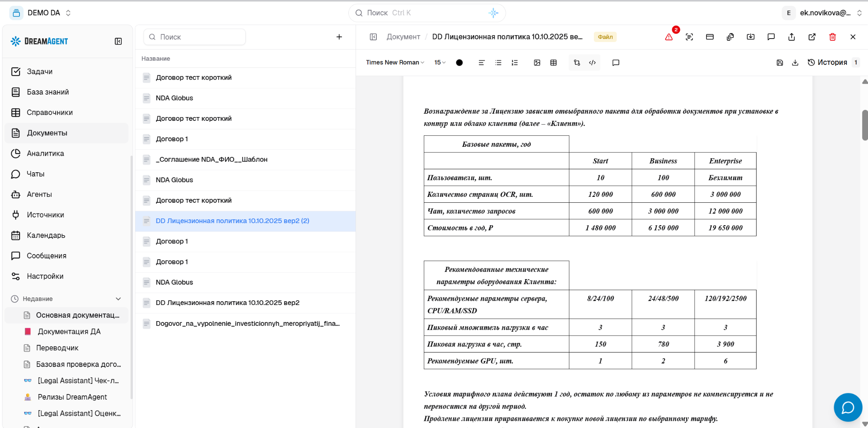The width and height of the screenshot is (868, 428).
Task: Toggle the track changes compare icon
Action: pos(577,62)
